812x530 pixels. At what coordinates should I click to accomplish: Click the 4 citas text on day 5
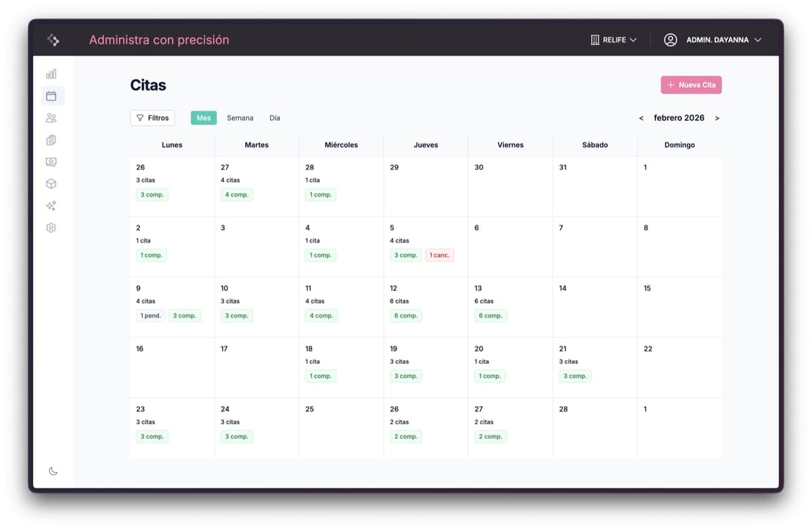(401, 241)
